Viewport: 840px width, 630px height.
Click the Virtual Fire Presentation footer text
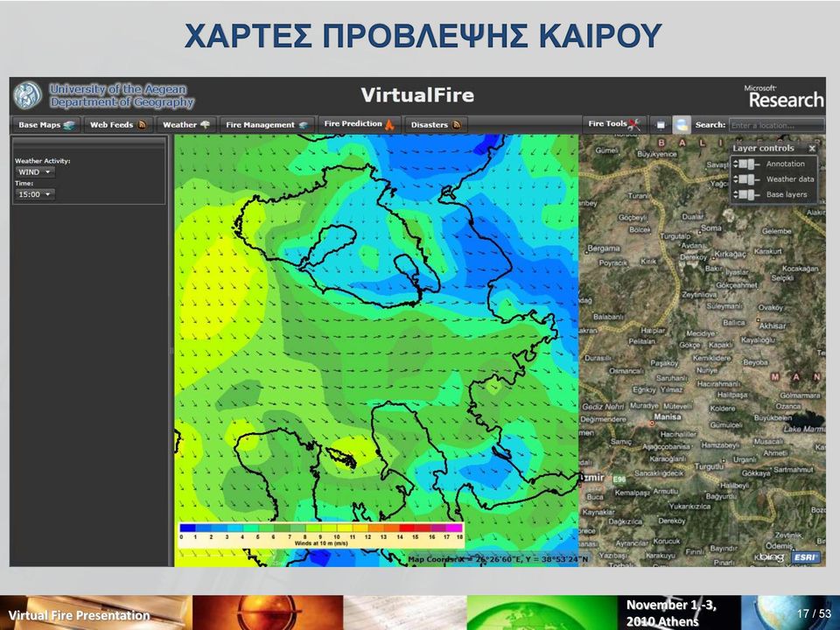click(80, 615)
